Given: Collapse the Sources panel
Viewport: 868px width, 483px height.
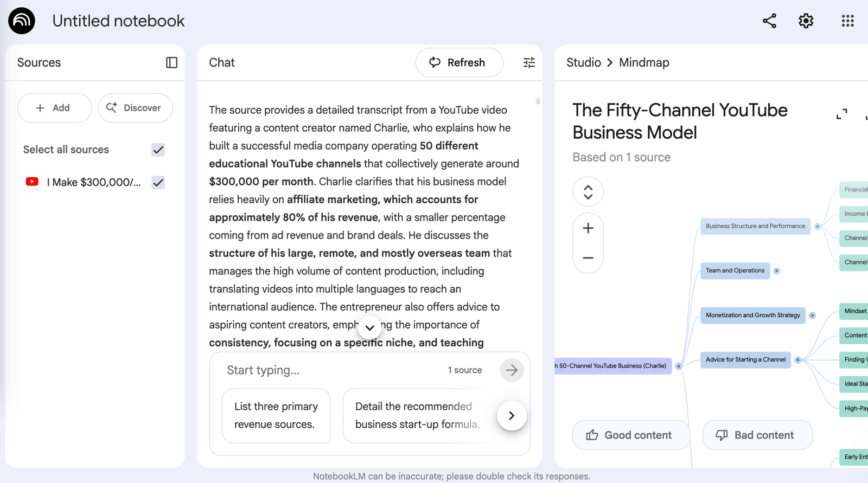Looking at the screenshot, I should (x=171, y=63).
